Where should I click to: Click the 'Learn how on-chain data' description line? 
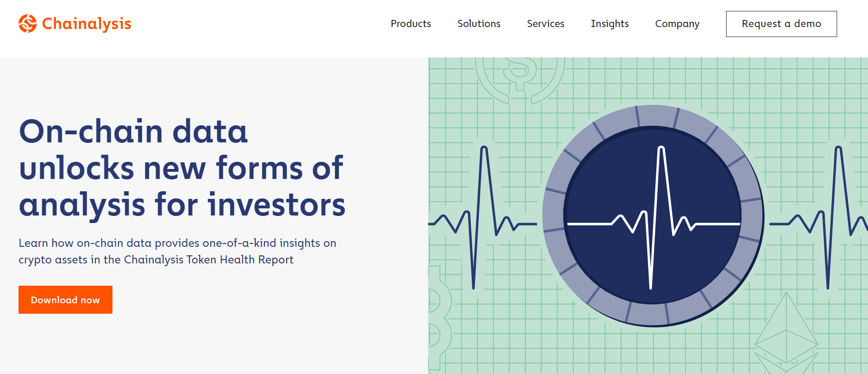point(177,243)
